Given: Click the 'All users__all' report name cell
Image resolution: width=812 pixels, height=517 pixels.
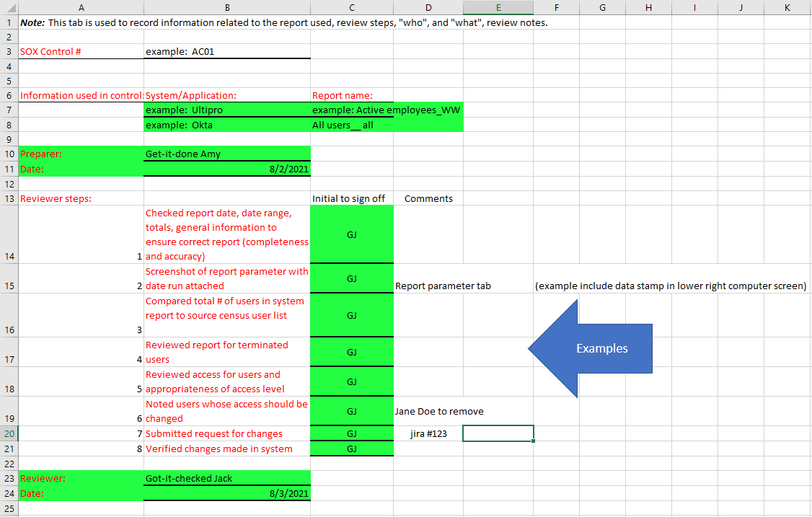Looking at the screenshot, I should 351,125.
